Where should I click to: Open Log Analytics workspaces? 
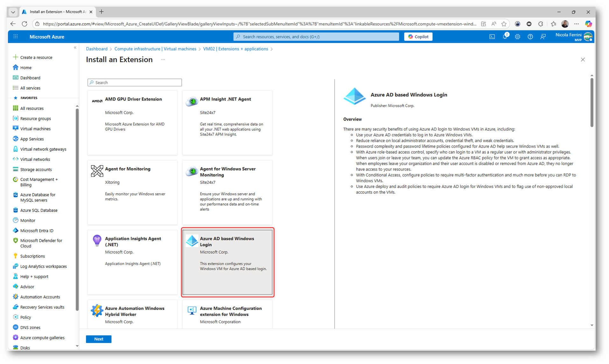click(x=43, y=266)
